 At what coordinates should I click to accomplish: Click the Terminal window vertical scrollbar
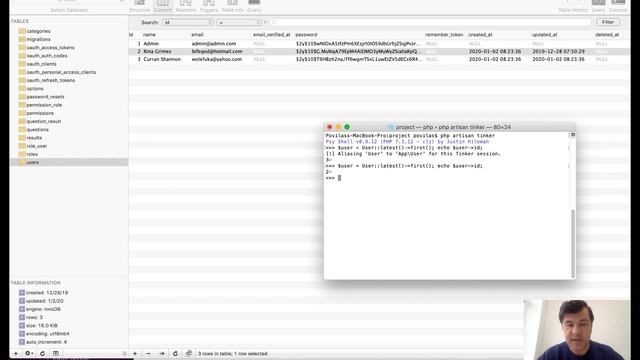(573, 243)
